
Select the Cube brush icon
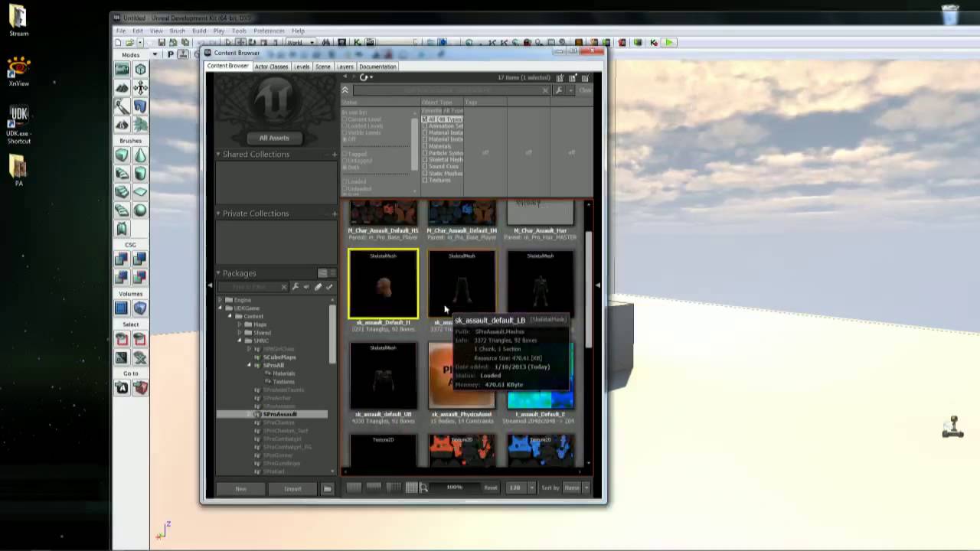point(122,155)
